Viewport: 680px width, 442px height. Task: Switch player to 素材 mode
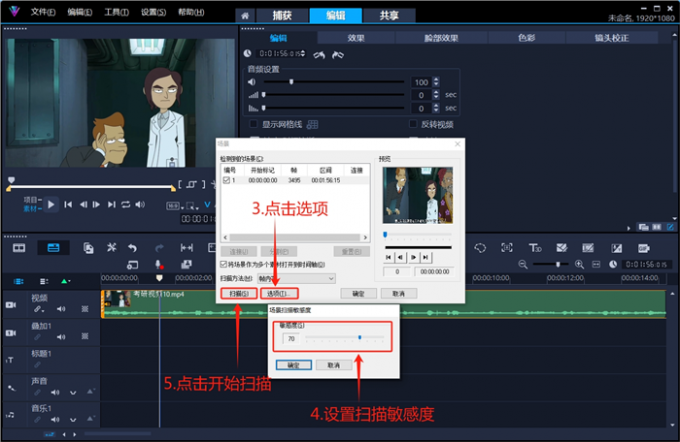(32, 209)
